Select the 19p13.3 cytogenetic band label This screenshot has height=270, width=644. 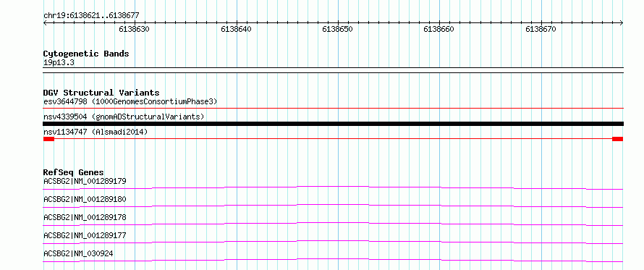coord(59,63)
